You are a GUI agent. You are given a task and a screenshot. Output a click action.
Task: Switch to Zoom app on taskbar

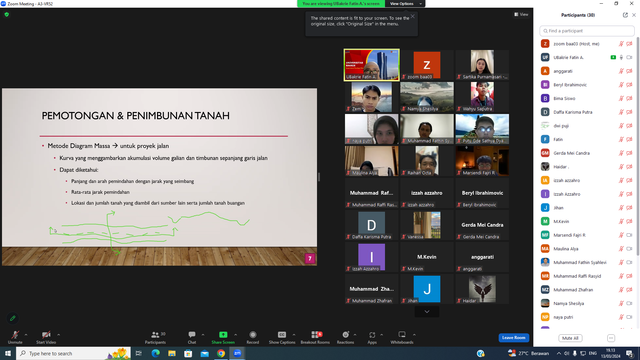237,353
